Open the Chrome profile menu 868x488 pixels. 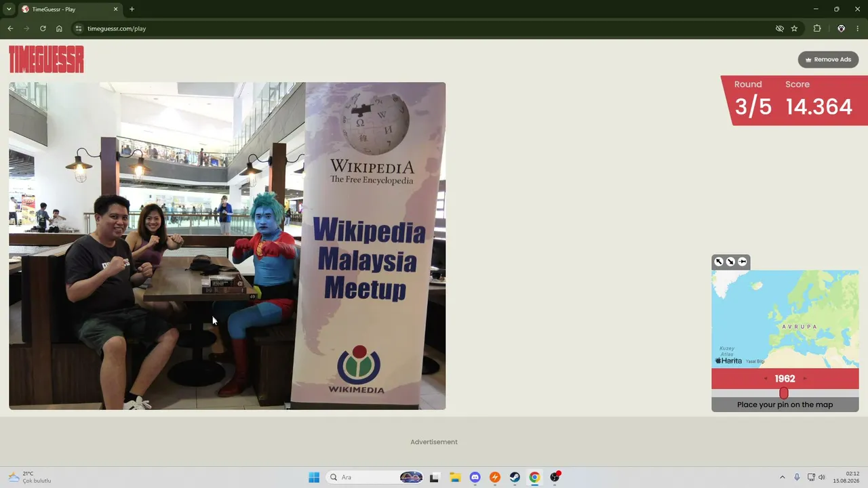click(x=841, y=28)
